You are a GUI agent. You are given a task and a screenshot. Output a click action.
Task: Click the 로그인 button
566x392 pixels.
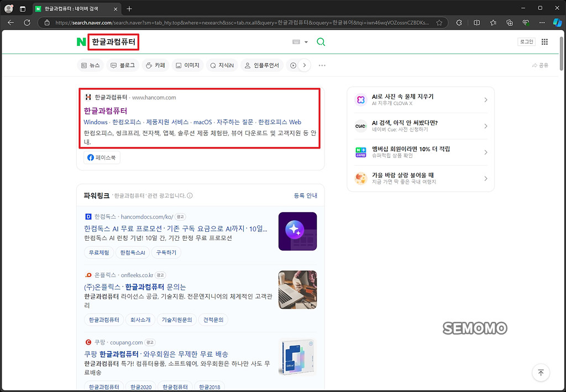(526, 41)
